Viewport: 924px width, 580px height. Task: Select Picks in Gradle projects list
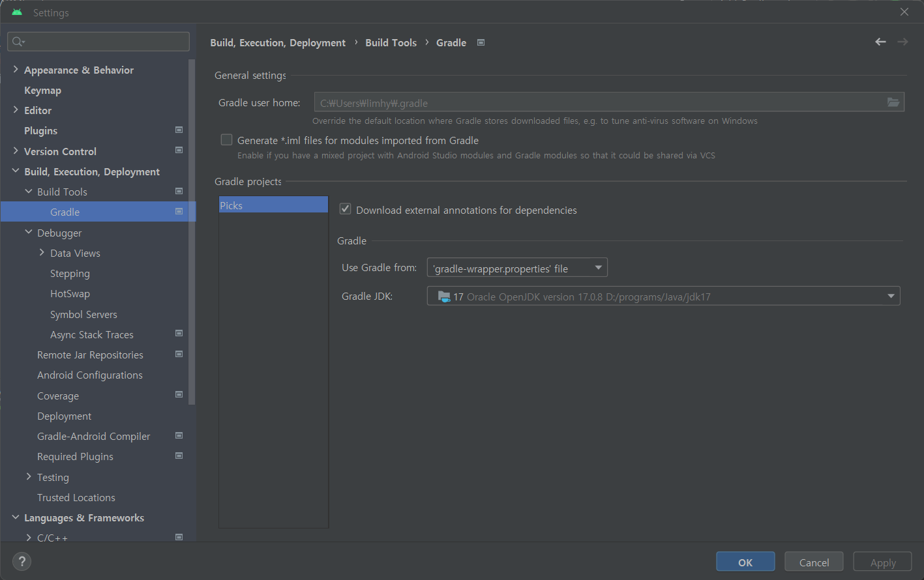(x=273, y=205)
